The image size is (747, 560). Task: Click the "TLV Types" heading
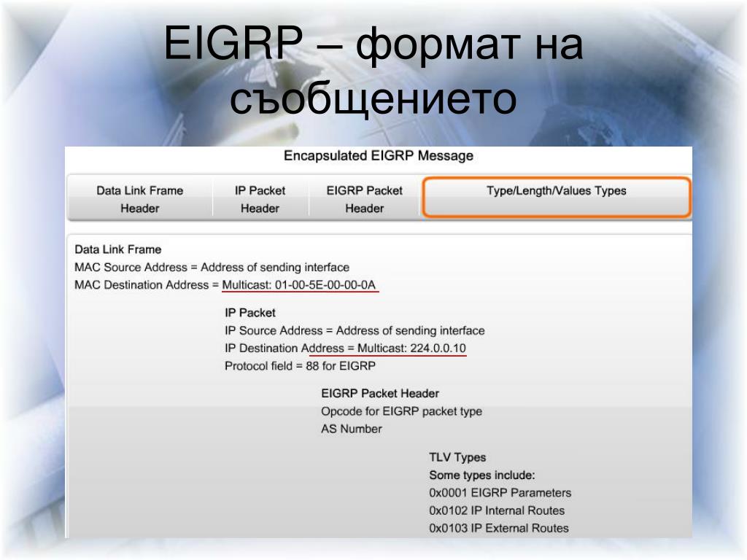point(457,457)
